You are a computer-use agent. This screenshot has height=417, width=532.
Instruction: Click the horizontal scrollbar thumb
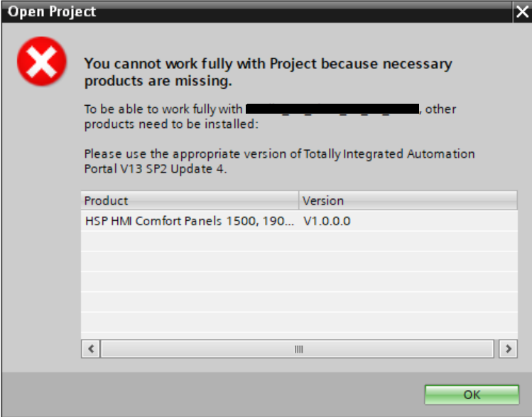[298, 349]
